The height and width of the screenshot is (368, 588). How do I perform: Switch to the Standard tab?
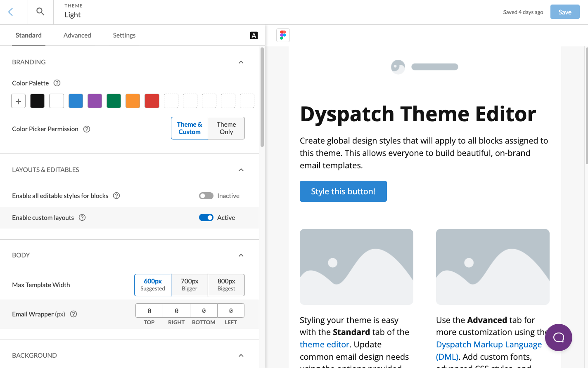[28, 35]
